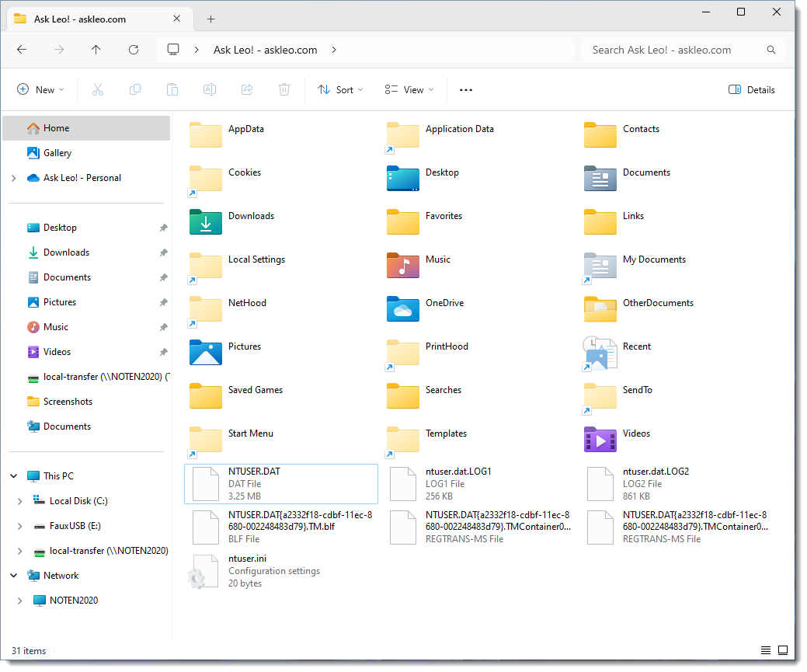Select the Music folder icon
This screenshot has height=672, width=807.
pos(403,265)
